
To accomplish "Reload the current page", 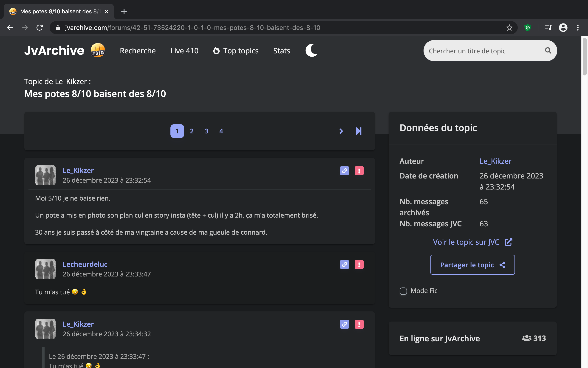I will pyautogui.click(x=40, y=28).
